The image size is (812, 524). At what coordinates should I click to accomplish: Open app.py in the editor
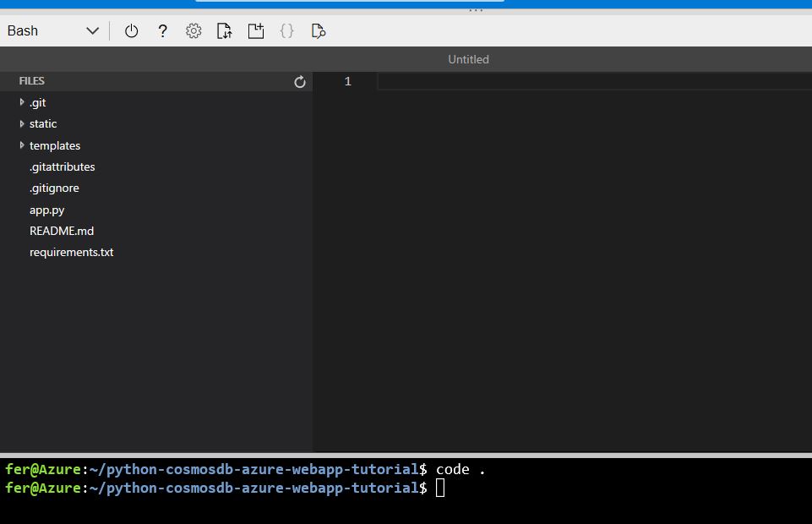(46, 210)
